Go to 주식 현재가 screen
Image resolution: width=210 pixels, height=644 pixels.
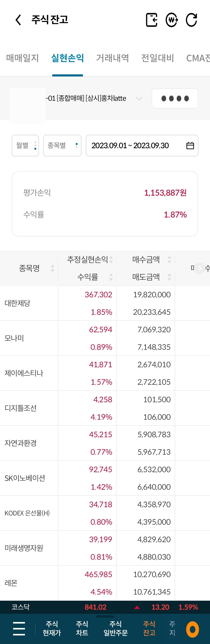[52, 628]
